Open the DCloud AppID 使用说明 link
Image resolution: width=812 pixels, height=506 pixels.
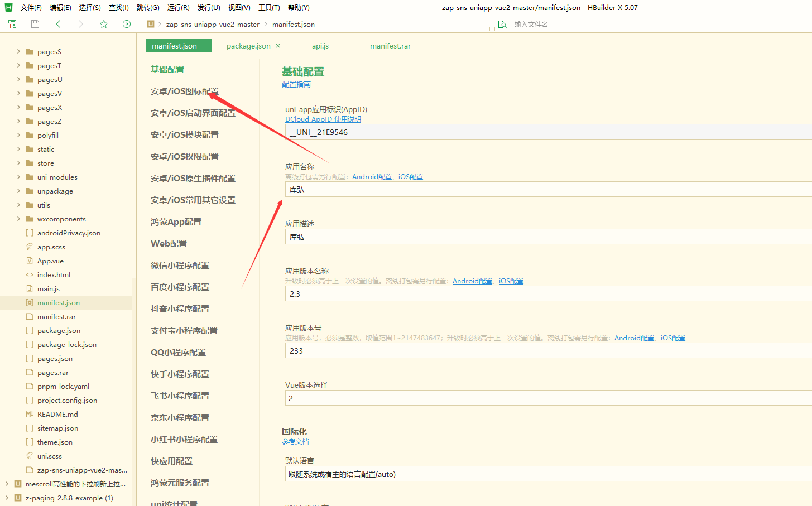point(323,119)
